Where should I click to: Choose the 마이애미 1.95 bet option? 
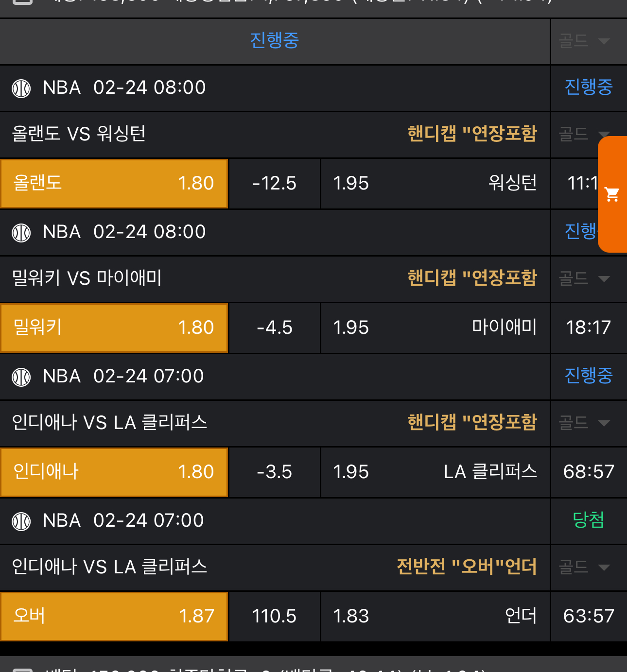click(x=435, y=327)
